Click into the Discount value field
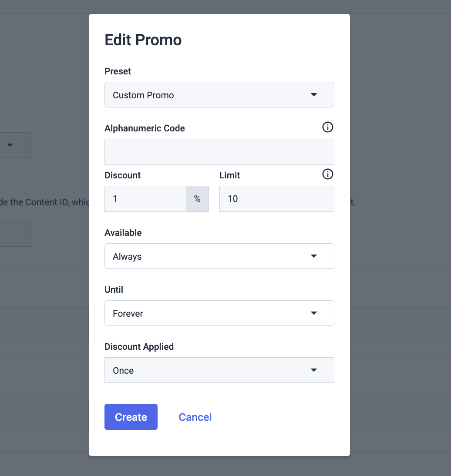Screen dimensions: 451x476 click(x=145, y=199)
